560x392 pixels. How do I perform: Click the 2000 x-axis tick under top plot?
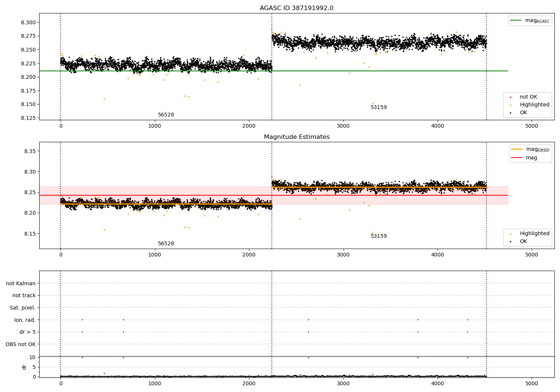249,126
